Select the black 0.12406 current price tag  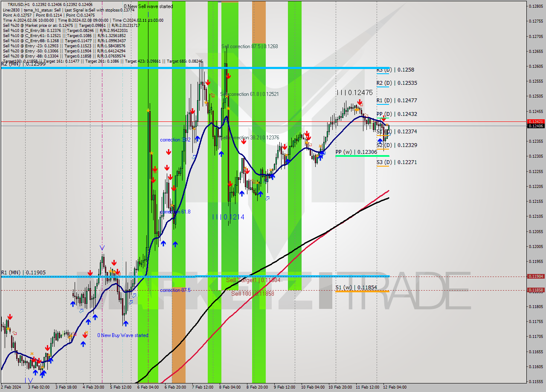[536, 126]
